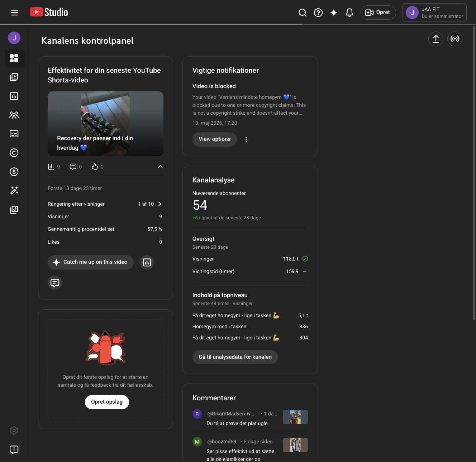Click the Opret opslag button
This screenshot has width=476, height=462.
(x=107, y=402)
